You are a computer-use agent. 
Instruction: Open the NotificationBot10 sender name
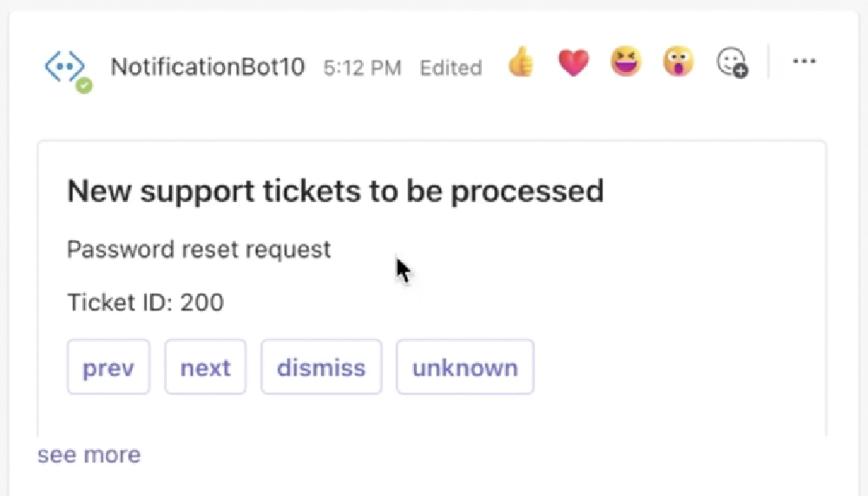coord(207,67)
